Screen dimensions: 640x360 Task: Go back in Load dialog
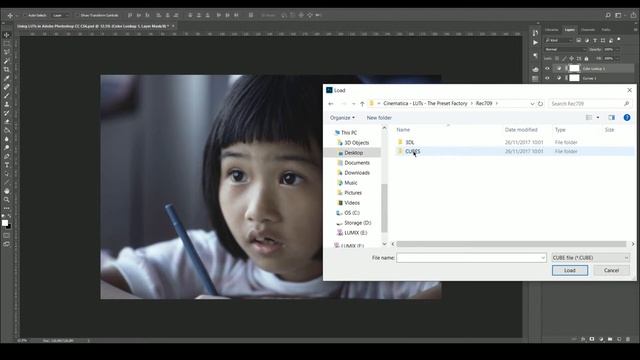[x=331, y=104]
